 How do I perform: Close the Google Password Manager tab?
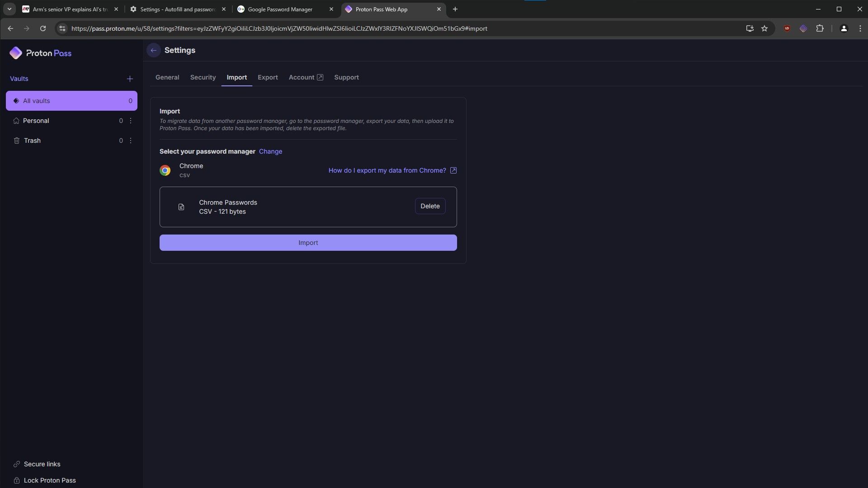[331, 9]
